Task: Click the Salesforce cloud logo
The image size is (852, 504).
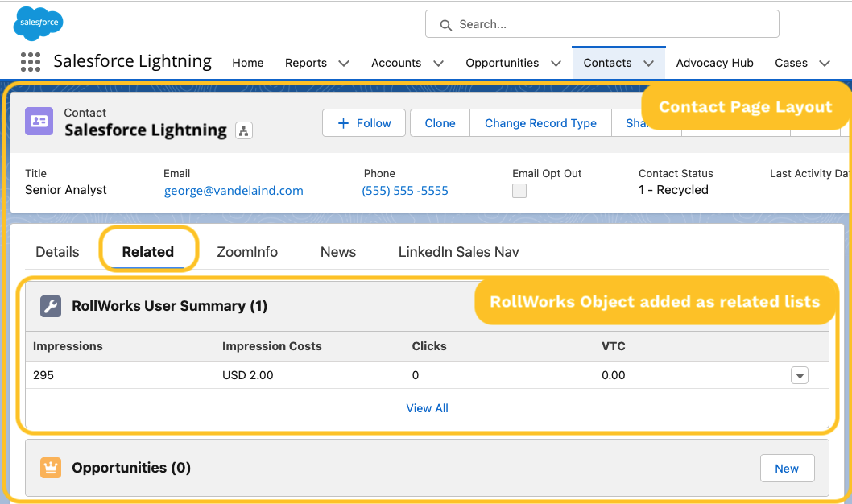Action: click(x=37, y=23)
